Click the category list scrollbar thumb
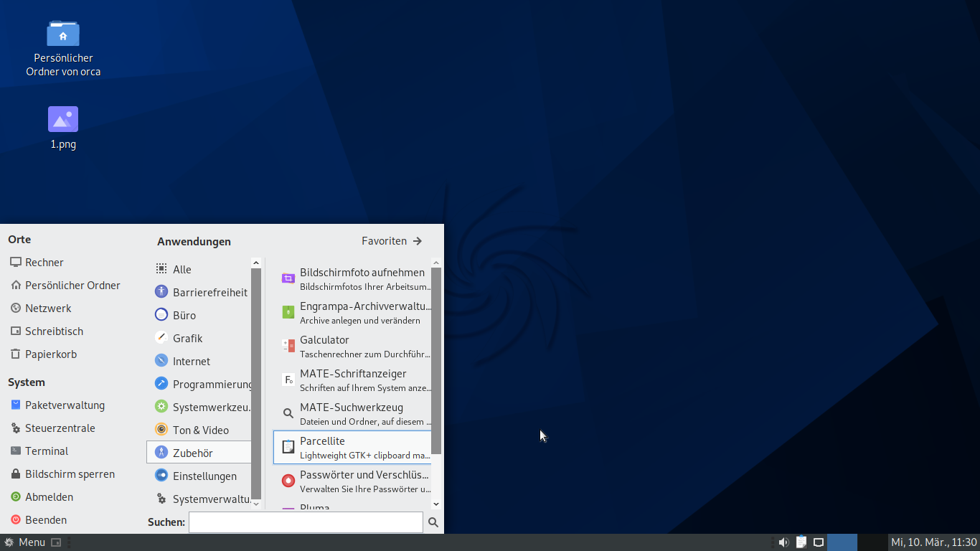Screen dimensions: 980x551 [x=256, y=384]
